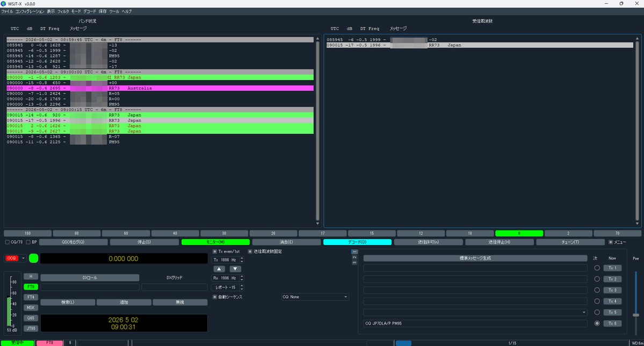Image resolution: width=644 pixels, height=346 pixels.
Task: Select next-message radio for Tx 6
Action: (x=597, y=323)
